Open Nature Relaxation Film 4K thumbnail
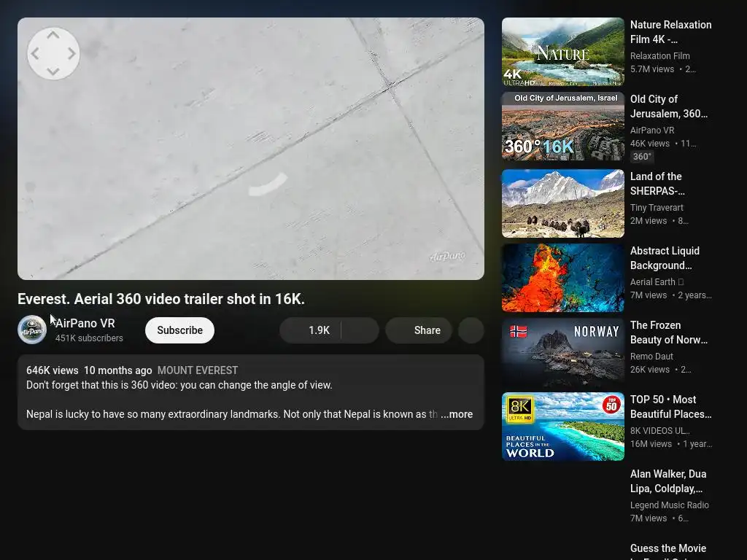The width and height of the screenshot is (747, 560). point(563,52)
